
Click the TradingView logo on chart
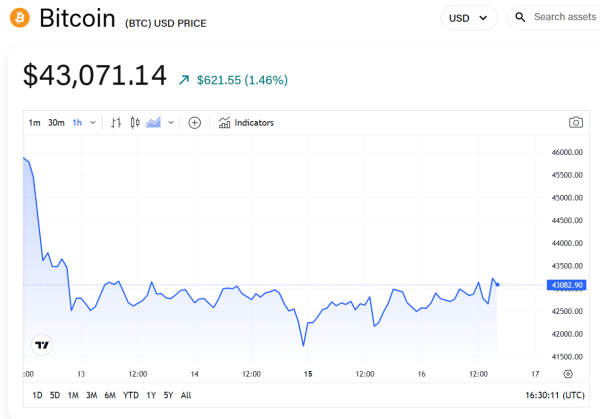[42, 346]
